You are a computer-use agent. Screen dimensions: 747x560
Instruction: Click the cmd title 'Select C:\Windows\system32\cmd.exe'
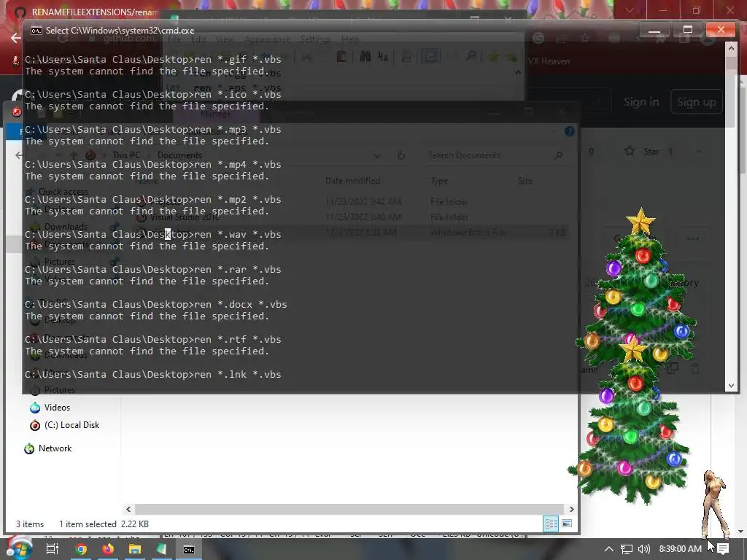(x=120, y=31)
